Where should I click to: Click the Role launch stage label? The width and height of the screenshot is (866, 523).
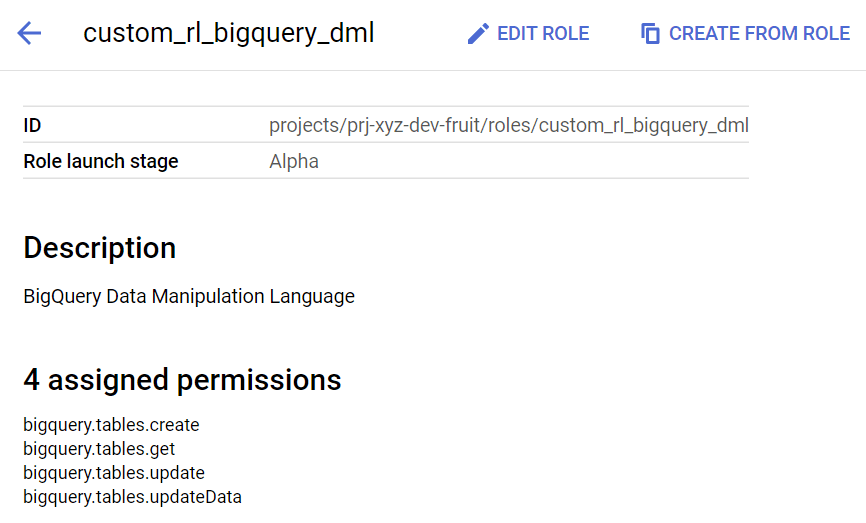pos(101,161)
